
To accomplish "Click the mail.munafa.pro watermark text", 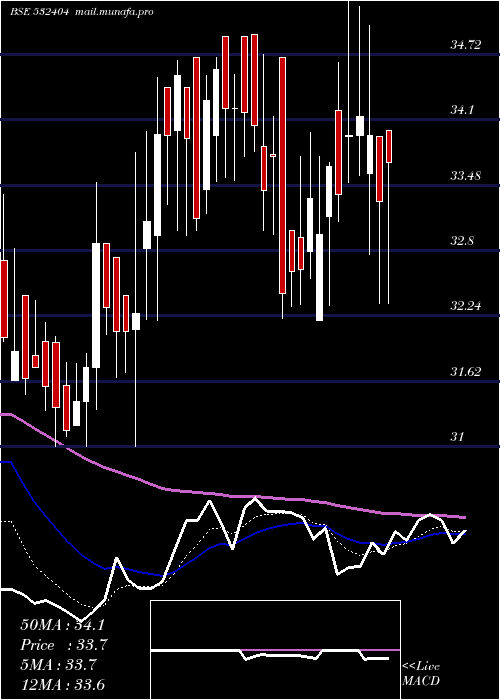I will tap(114, 12).
